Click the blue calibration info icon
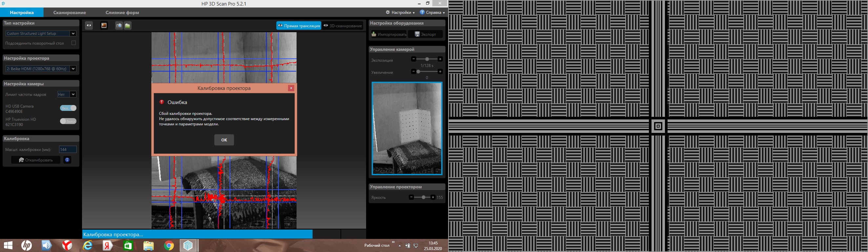This screenshot has width=868, height=252. tap(67, 160)
